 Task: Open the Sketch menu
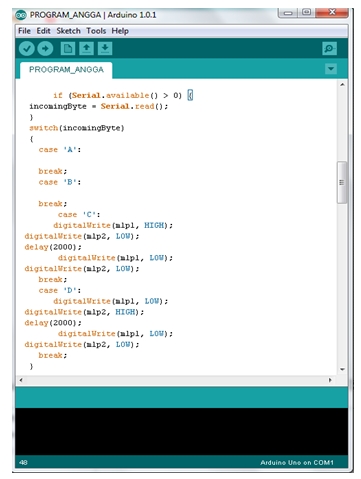click(x=68, y=31)
